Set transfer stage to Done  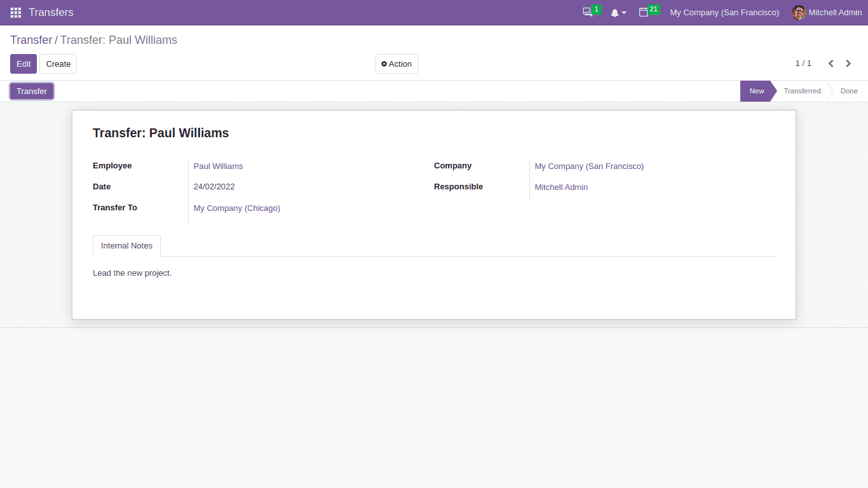tap(850, 91)
